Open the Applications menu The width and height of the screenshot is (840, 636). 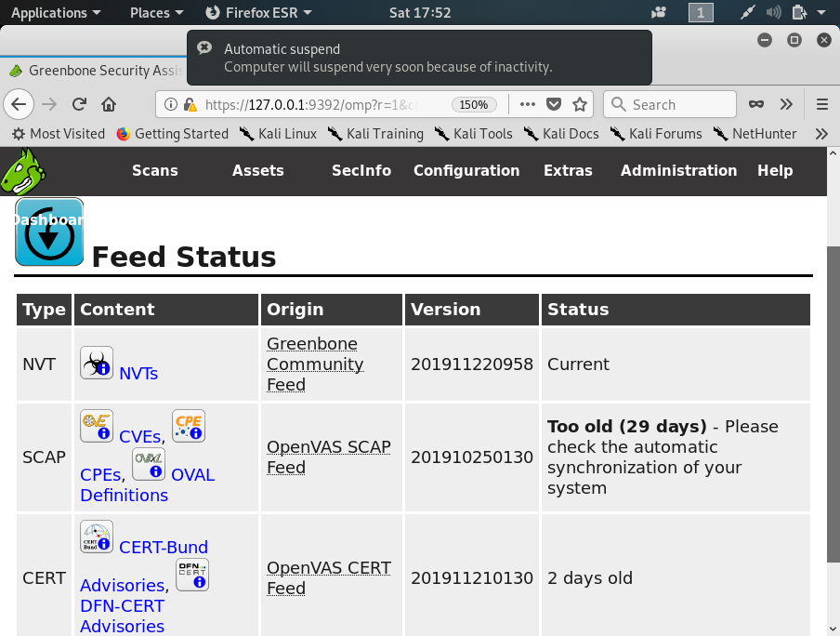(x=56, y=12)
